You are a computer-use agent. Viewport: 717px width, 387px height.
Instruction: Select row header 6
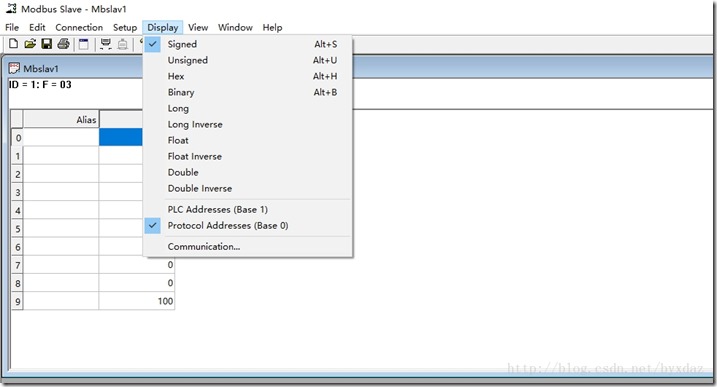pyautogui.click(x=17, y=247)
